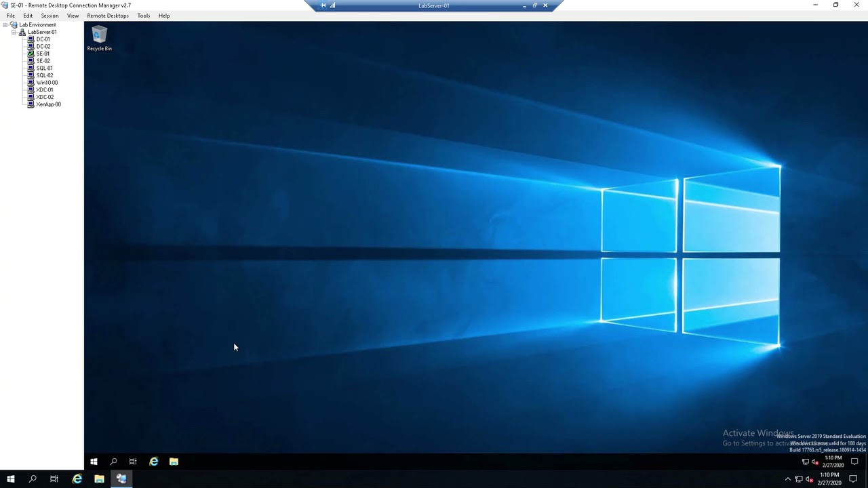Select the XenApp-00 server
Image resolution: width=868 pixels, height=488 pixels.
[48, 104]
